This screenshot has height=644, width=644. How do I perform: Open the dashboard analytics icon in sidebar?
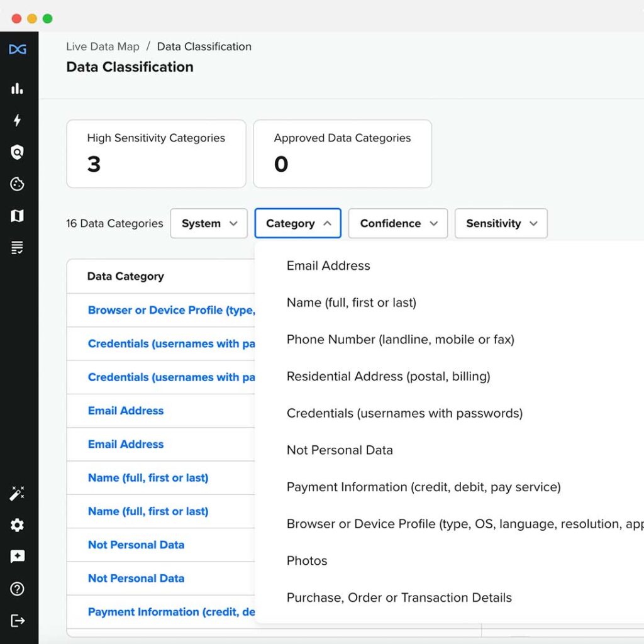pos(18,89)
